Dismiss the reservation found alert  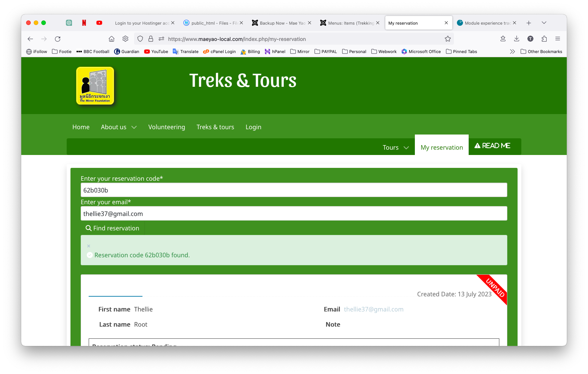(89, 246)
